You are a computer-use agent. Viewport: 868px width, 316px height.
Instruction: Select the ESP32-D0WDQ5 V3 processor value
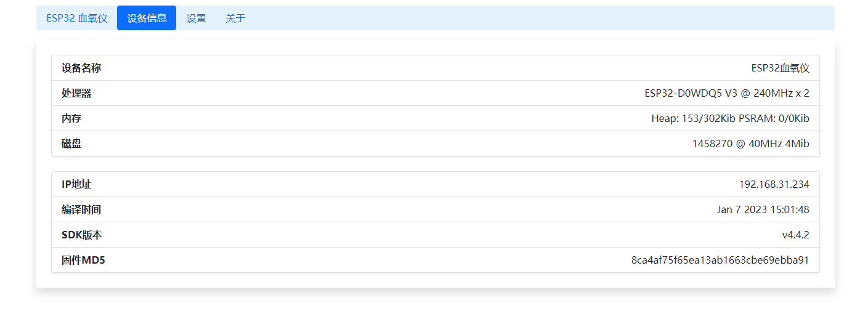click(727, 94)
